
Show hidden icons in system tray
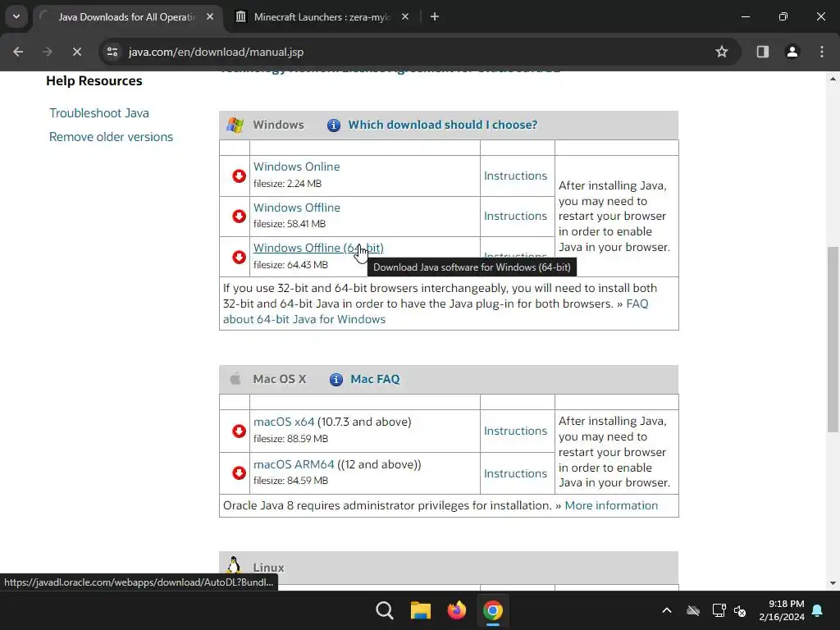pos(667,610)
